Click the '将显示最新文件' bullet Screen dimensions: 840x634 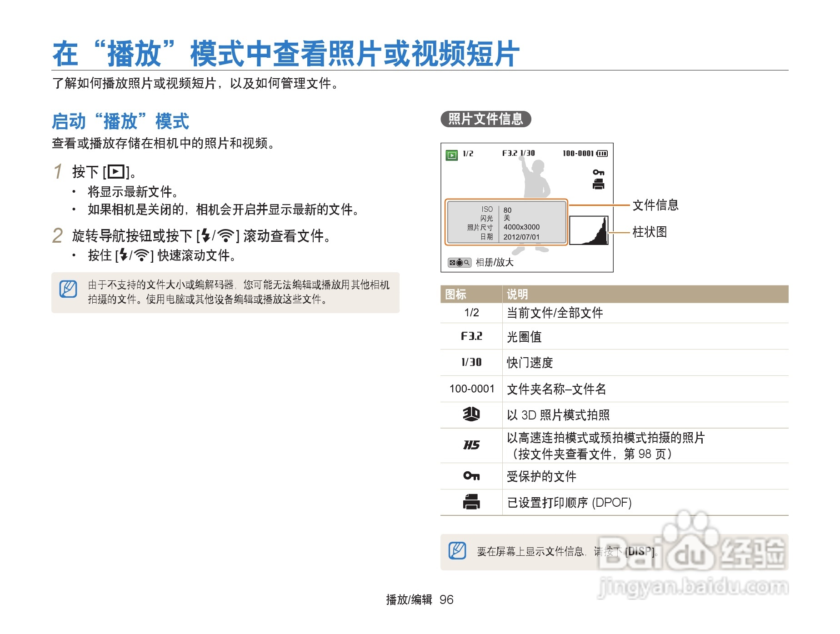(133, 191)
